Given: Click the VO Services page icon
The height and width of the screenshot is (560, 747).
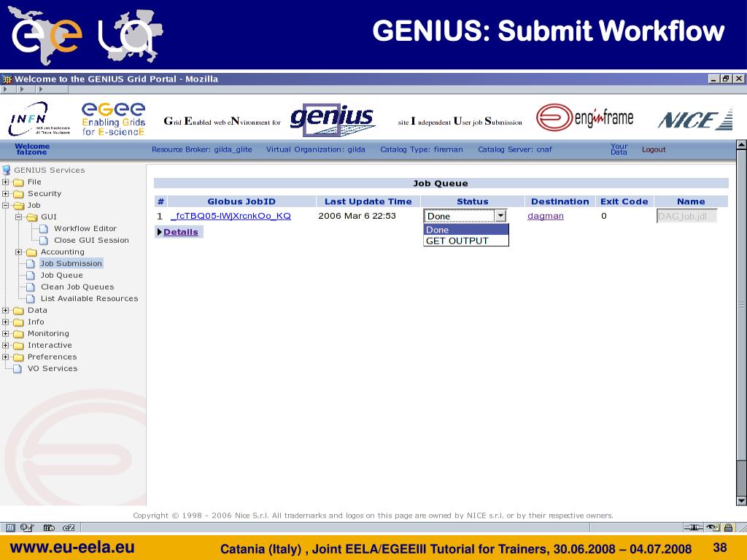Looking at the screenshot, I should 18,368.
